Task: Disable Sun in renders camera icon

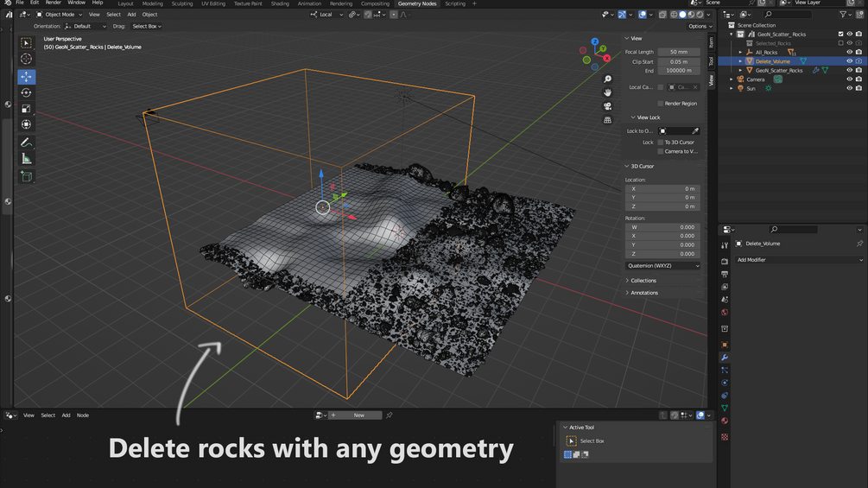Action: click(858, 88)
